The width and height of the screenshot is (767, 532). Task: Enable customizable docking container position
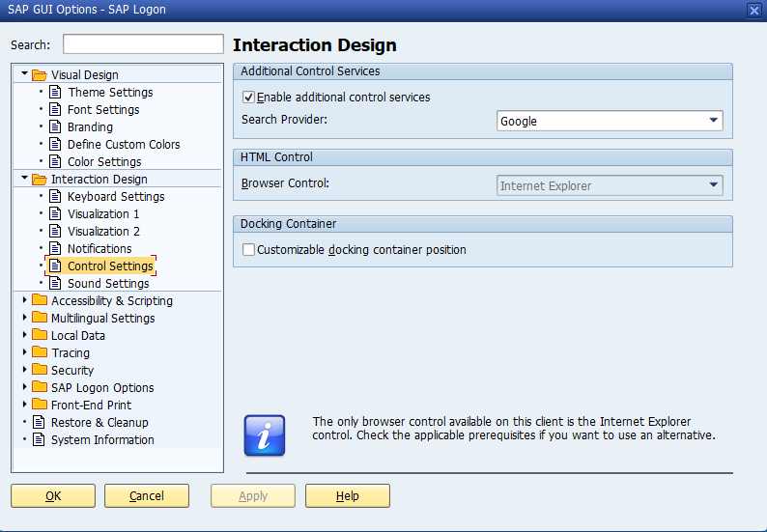click(248, 249)
